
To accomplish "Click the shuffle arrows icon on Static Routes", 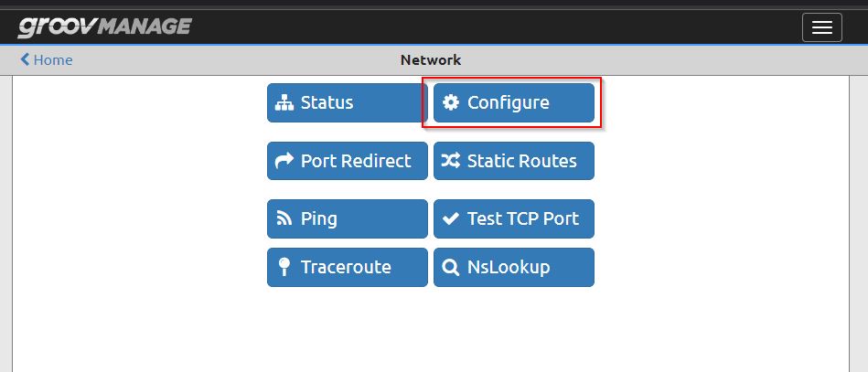I will coord(451,161).
